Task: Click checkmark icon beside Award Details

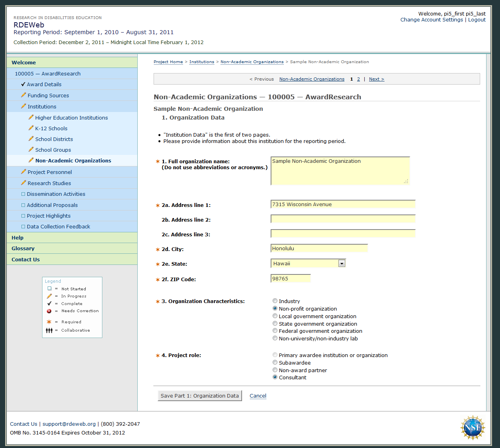Action: pyautogui.click(x=23, y=84)
